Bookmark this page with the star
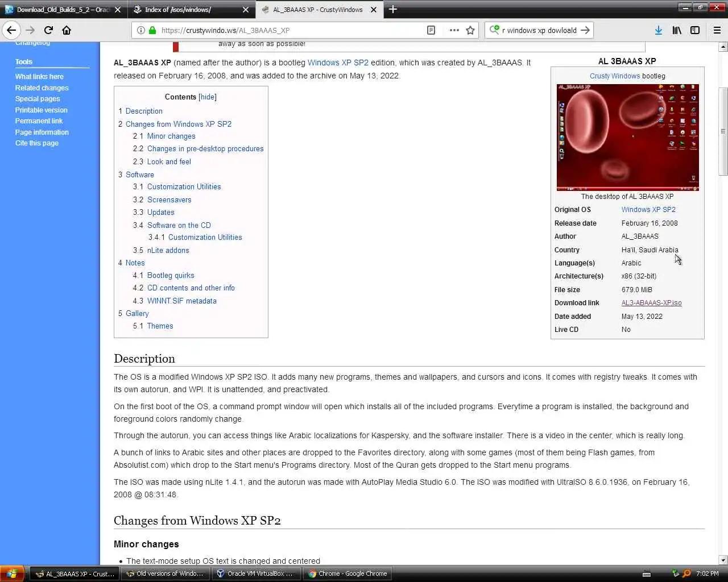The width and height of the screenshot is (728, 582). (x=470, y=30)
